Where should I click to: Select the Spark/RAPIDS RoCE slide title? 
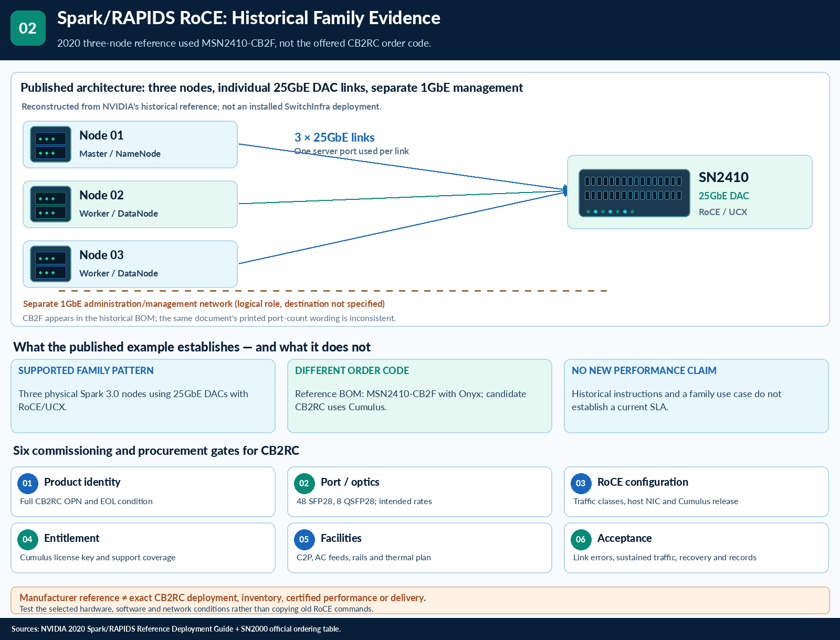(249, 18)
